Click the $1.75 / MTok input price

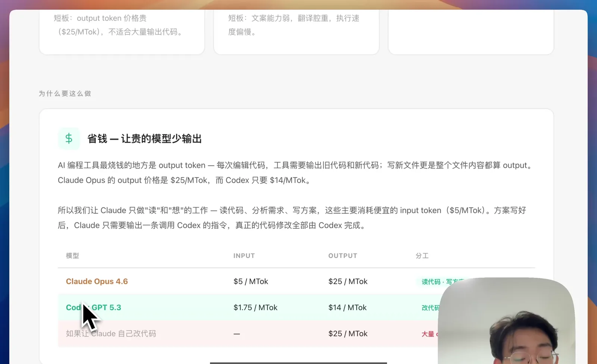[x=256, y=308]
